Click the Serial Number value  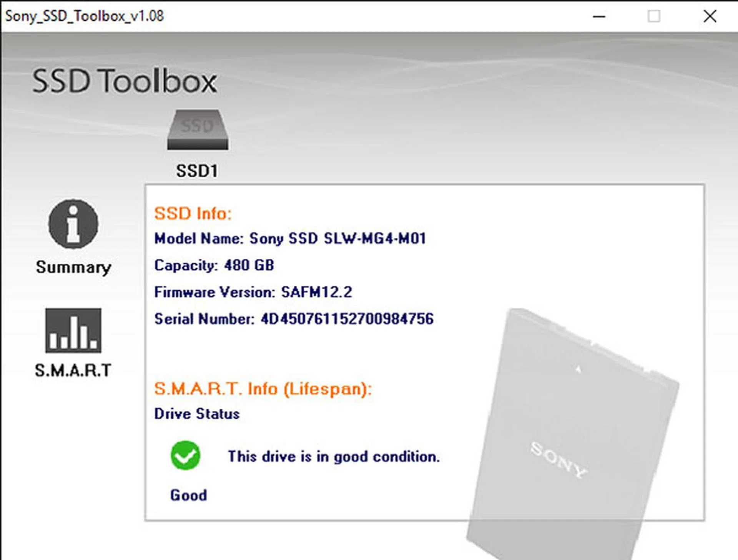(x=347, y=319)
